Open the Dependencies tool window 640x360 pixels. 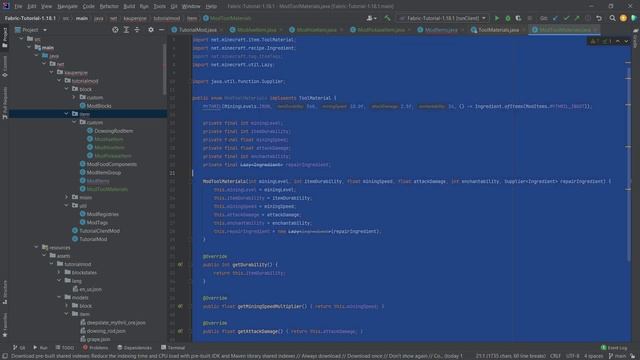click(x=134, y=347)
